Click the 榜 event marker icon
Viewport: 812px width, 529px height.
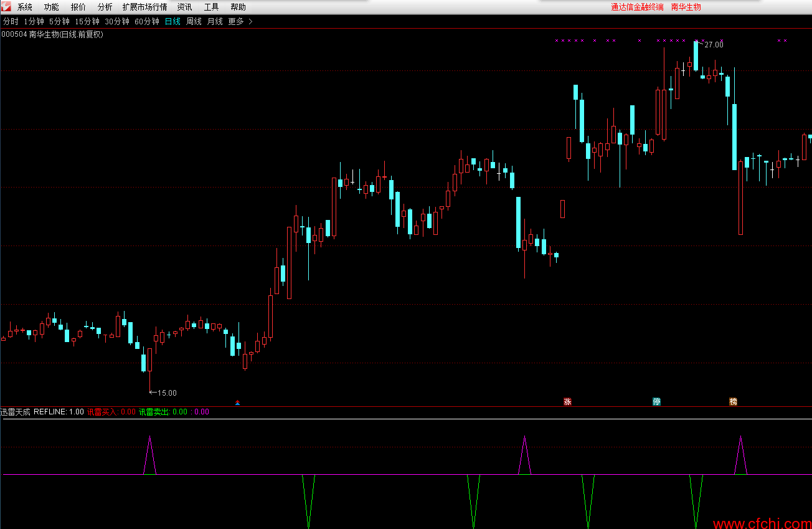click(733, 402)
